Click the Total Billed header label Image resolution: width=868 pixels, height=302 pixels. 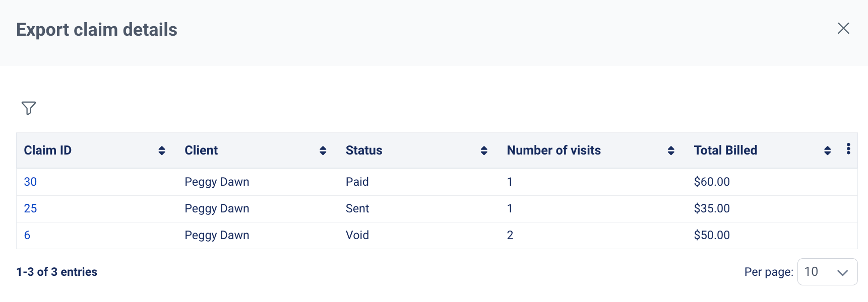click(x=725, y=150)
